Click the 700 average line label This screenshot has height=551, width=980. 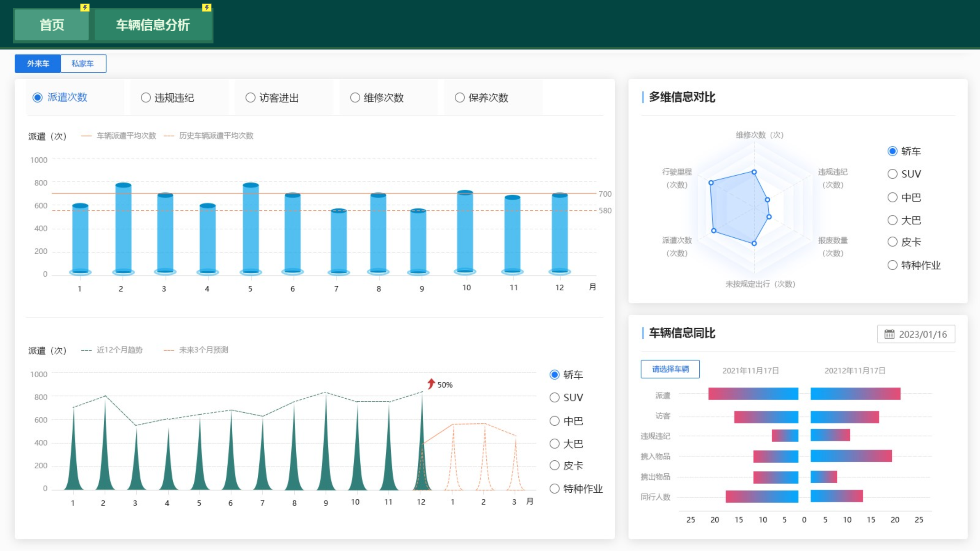tap(605, 194)
